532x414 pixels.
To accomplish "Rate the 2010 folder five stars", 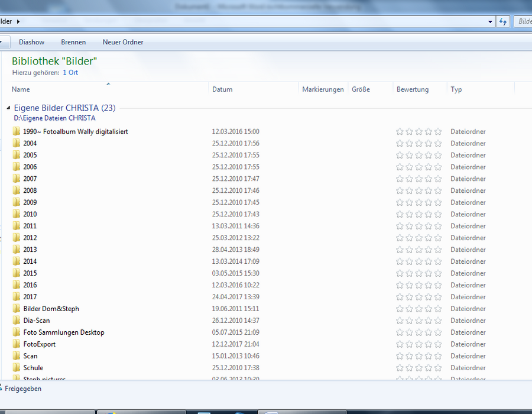I will 438,214.
